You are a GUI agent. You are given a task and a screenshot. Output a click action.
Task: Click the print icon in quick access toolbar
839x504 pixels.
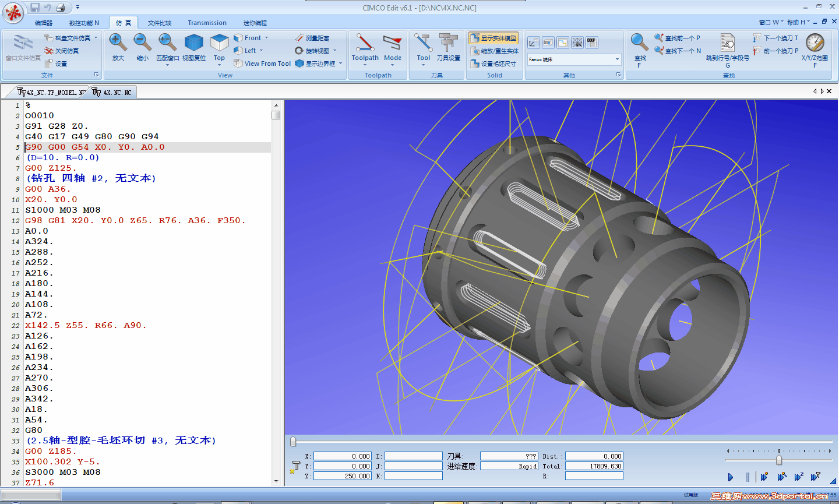pos(60,8)
